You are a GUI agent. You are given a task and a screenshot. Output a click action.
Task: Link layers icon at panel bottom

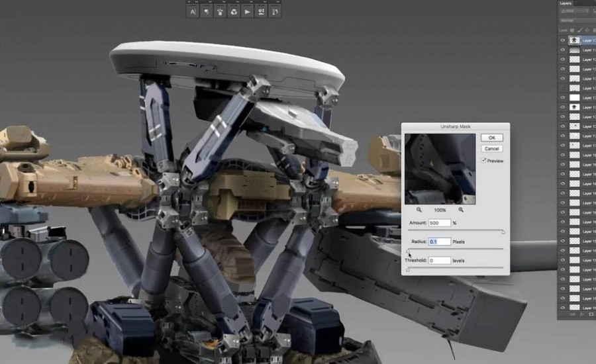tap(572, 314)
